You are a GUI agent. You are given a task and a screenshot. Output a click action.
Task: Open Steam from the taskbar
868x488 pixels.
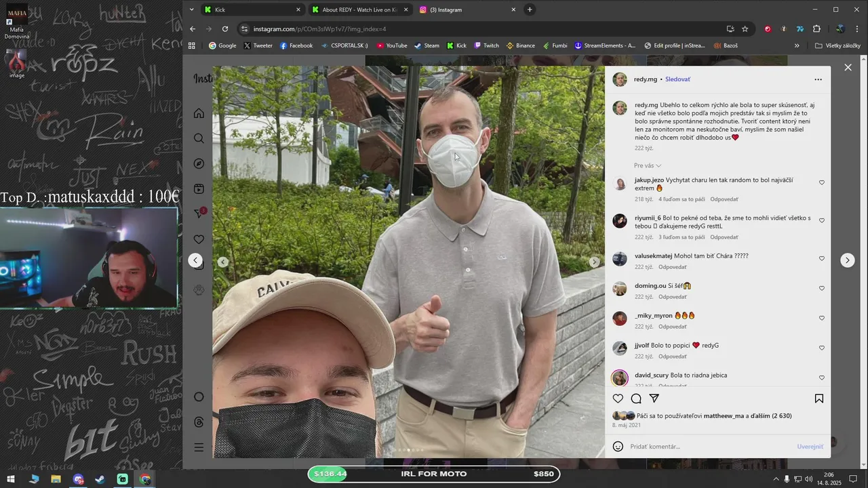click(100, 479)
